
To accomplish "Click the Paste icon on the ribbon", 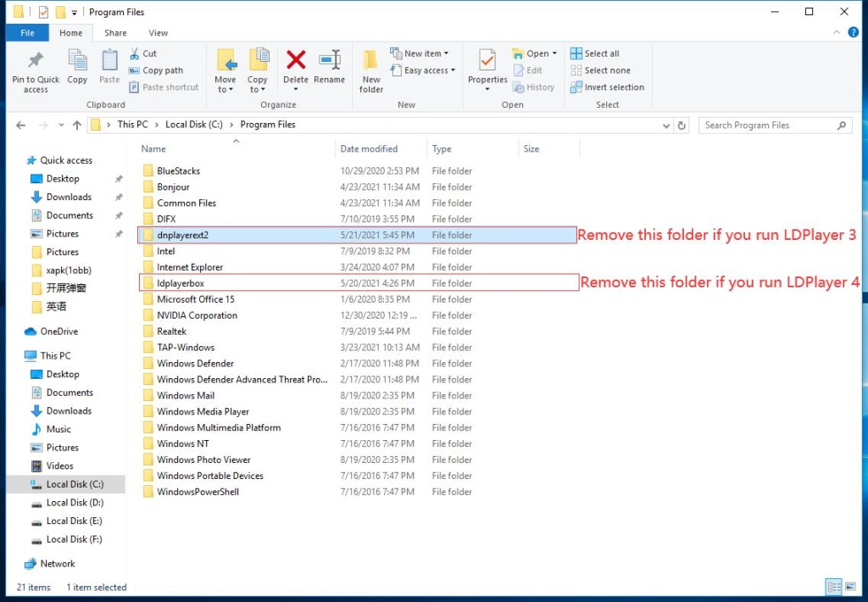I will click(108, 68).
